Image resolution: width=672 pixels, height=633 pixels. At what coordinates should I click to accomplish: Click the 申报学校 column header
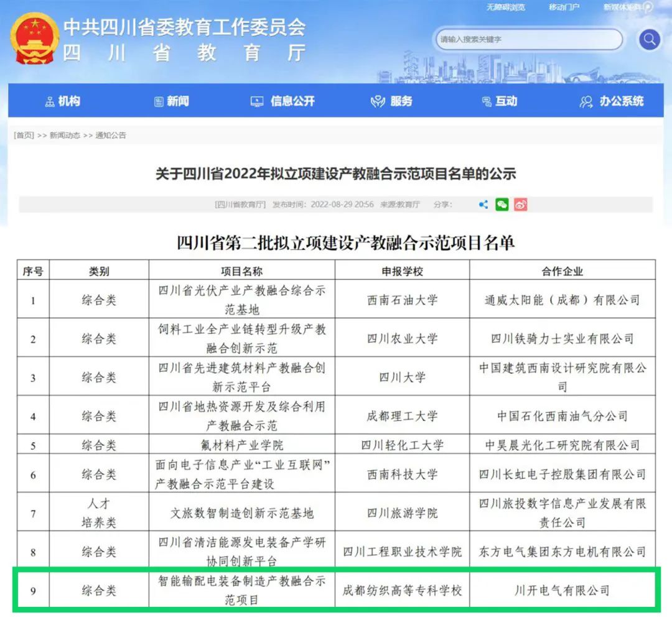[x=402, y=271]
